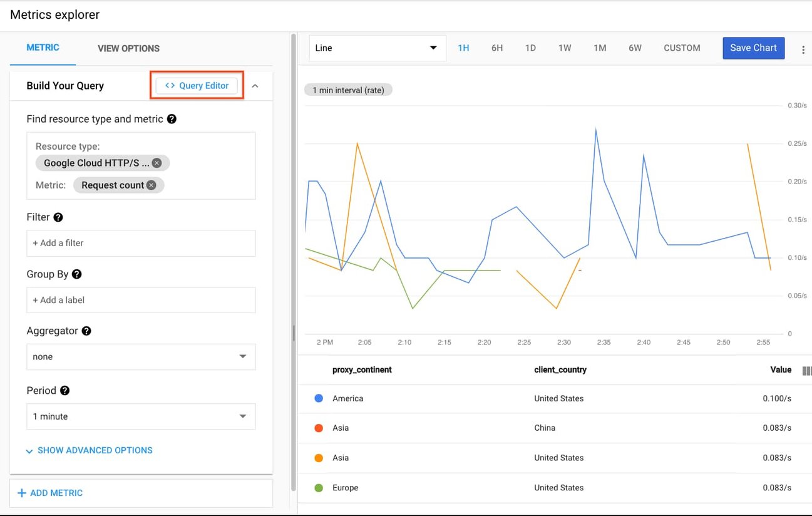Remove the Request count metric chip
Viewport: 812px width, 516px height.
point(151,185)
